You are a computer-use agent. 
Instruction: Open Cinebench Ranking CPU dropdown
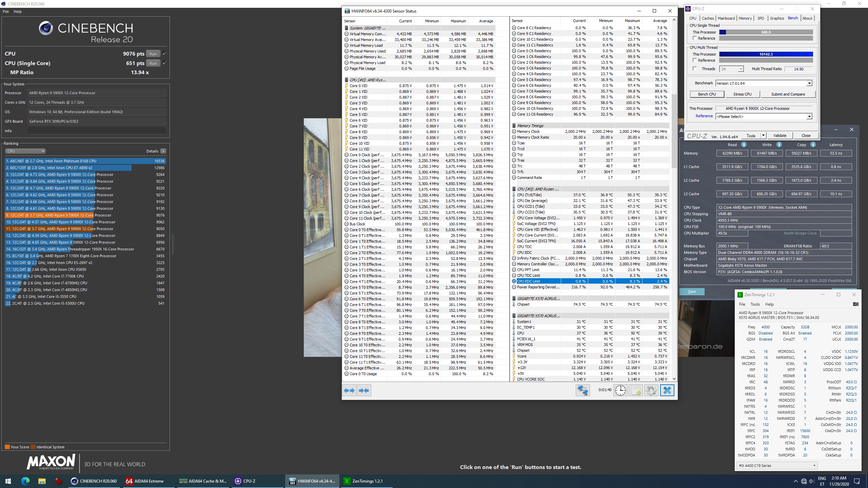click(x=25, y=151)
